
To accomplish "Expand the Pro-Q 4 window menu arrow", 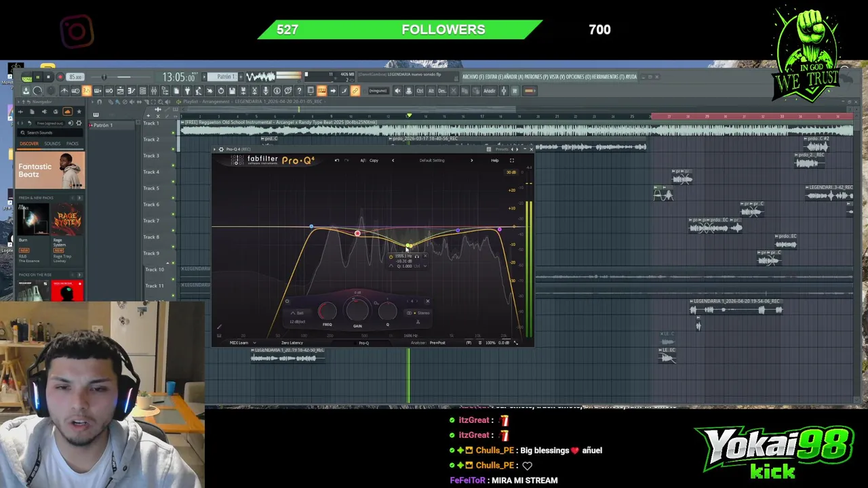I will [214, 149].
